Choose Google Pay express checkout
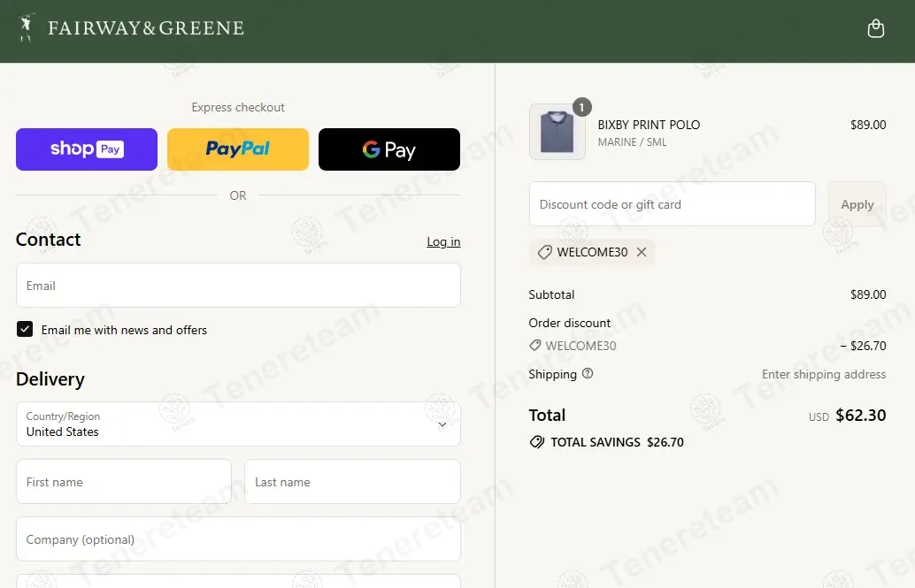The height and width of the screenshot is (588, 915). coord(388,149)
